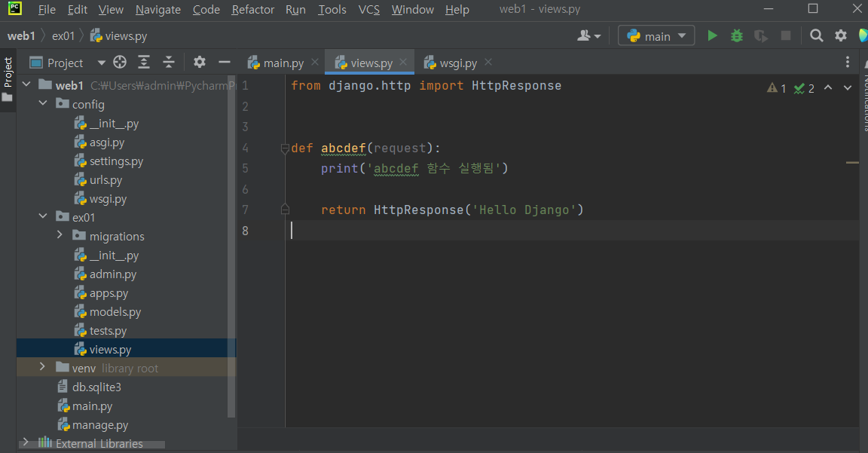Open the user account icon dropdown
The height and width of the screenshot is (453, 868).
tap(589, 36)
